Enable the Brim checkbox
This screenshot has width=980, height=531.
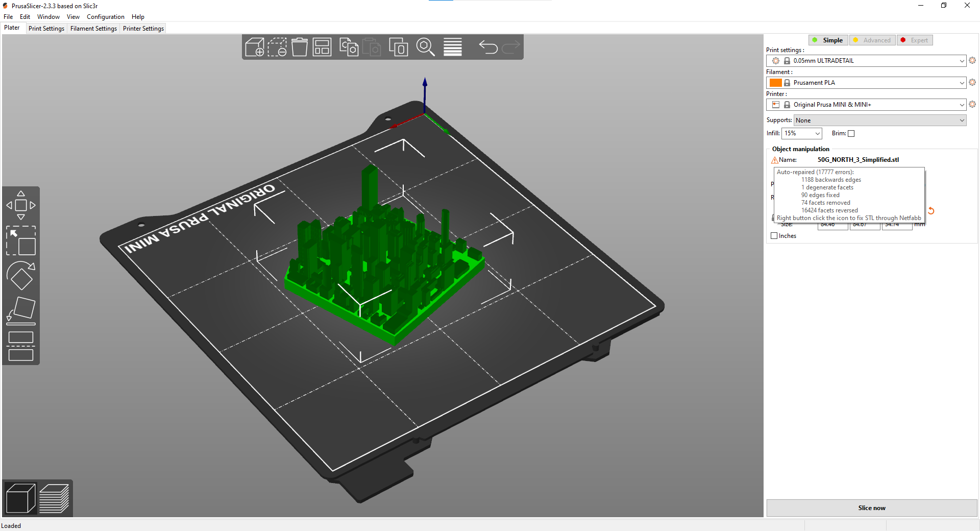click(x=851, y=133)
